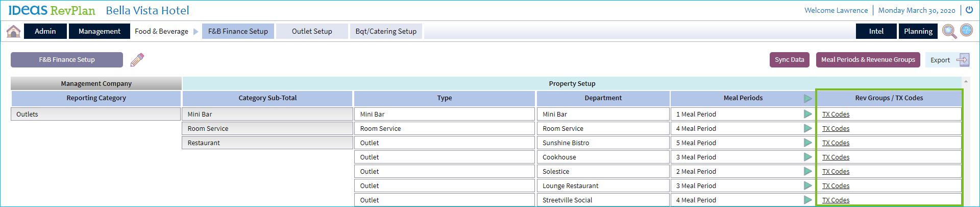Click the power logout icon

coord(969,10)
